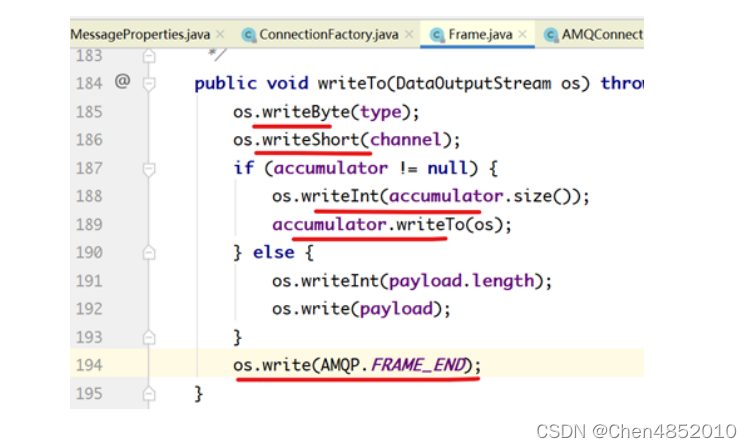Click line number 194 in the gutter

pos(89,365)
